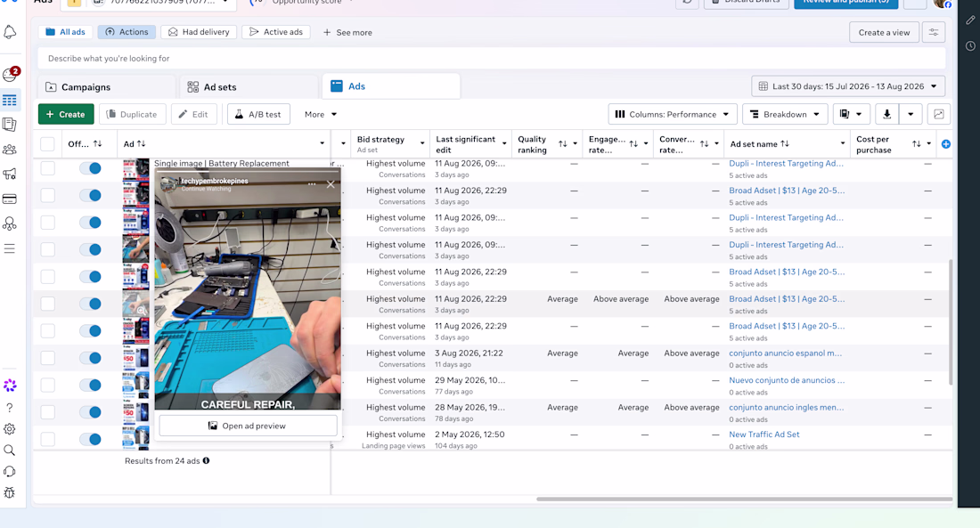Tick the select-all checkbox in table header
This screenshot has height=528, width=980.
coord(47,144)
